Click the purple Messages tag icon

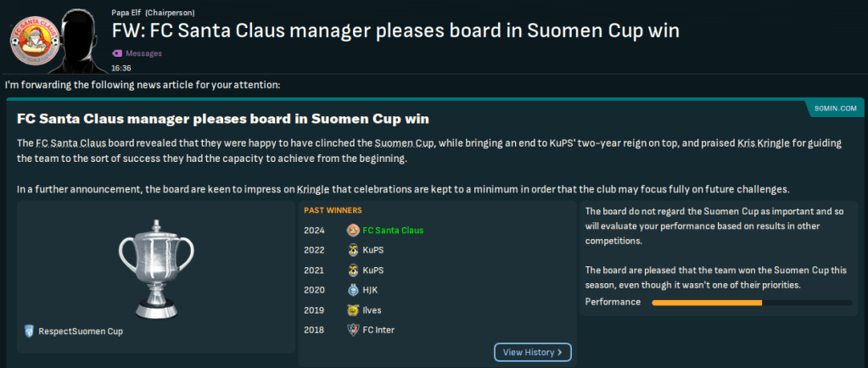pos(116,53)
